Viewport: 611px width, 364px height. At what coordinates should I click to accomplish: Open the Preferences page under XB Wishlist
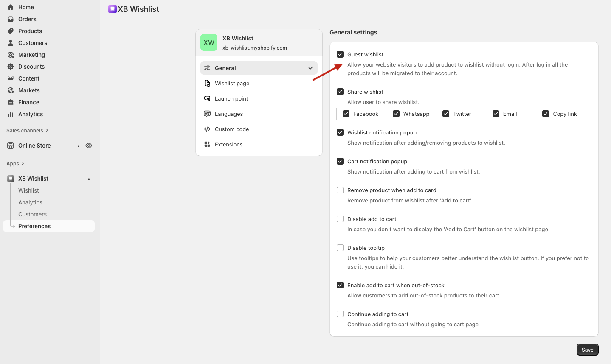pyautogui.click(x=34, y=226)
